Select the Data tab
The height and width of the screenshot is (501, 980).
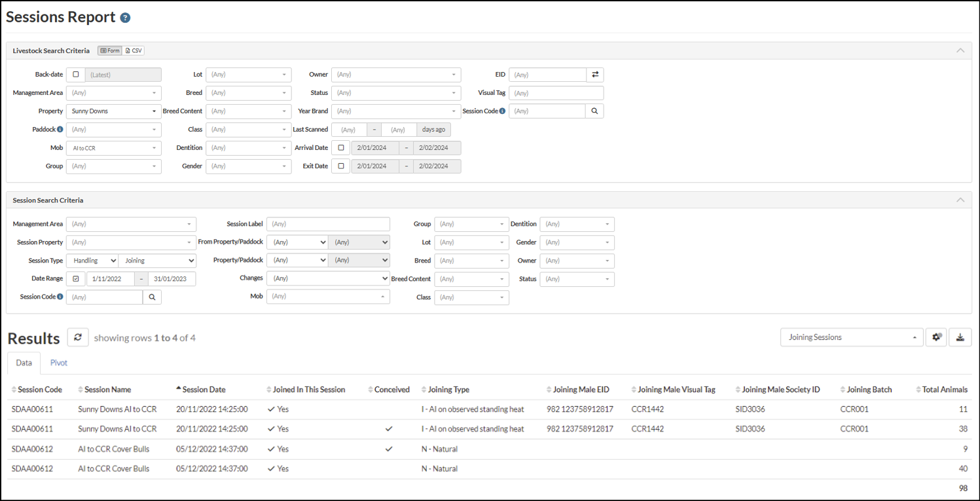click(x=24, y=363)
